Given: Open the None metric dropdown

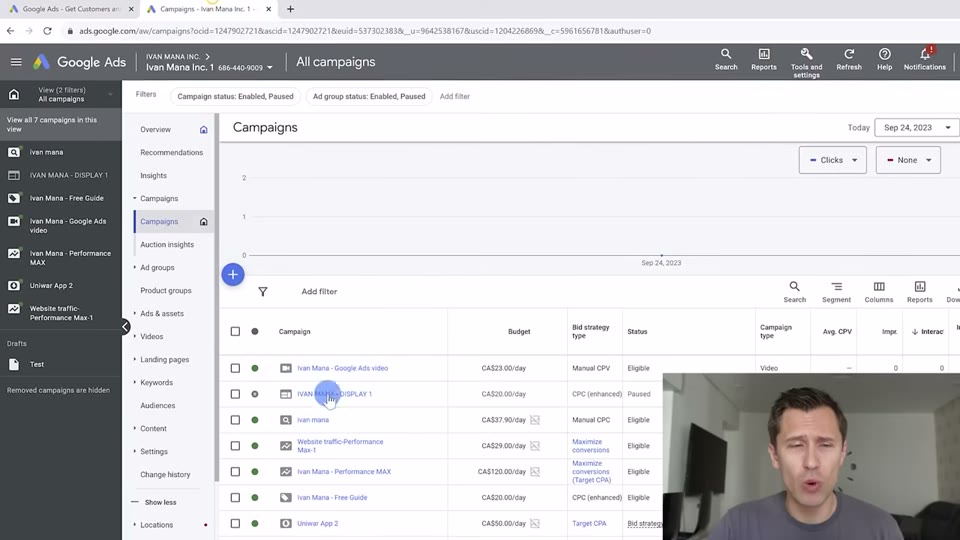Looking at the screenshot, I should (908, 160).
